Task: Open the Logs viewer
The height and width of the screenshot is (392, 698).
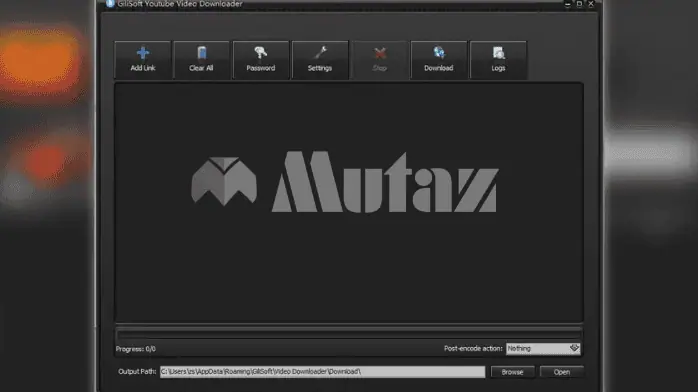Action: coord(498,60)
